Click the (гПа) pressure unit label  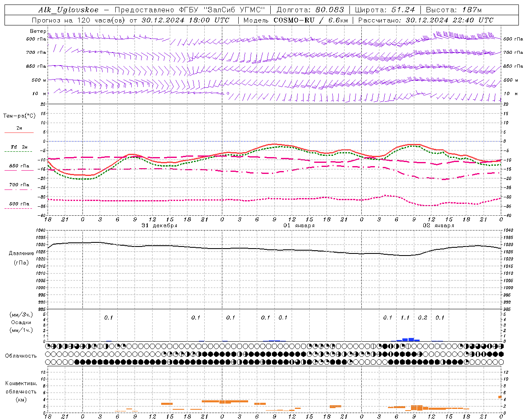[21, 263]
